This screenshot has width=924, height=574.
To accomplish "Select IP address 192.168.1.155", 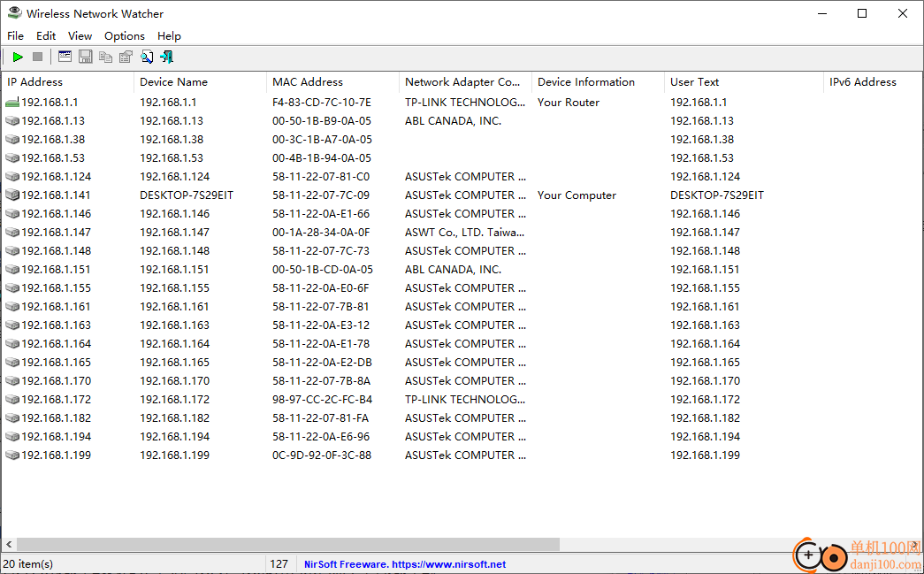I will [57, 288].
